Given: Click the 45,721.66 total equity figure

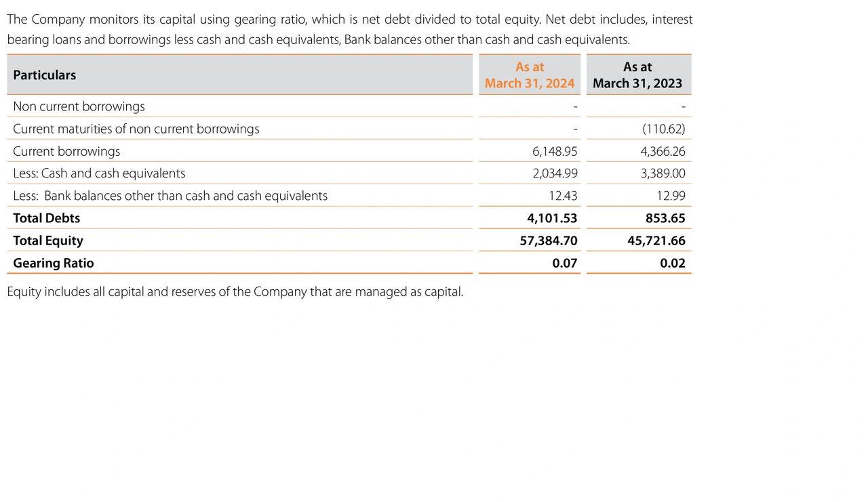Looking at the screenshot, I should point(656,240).
